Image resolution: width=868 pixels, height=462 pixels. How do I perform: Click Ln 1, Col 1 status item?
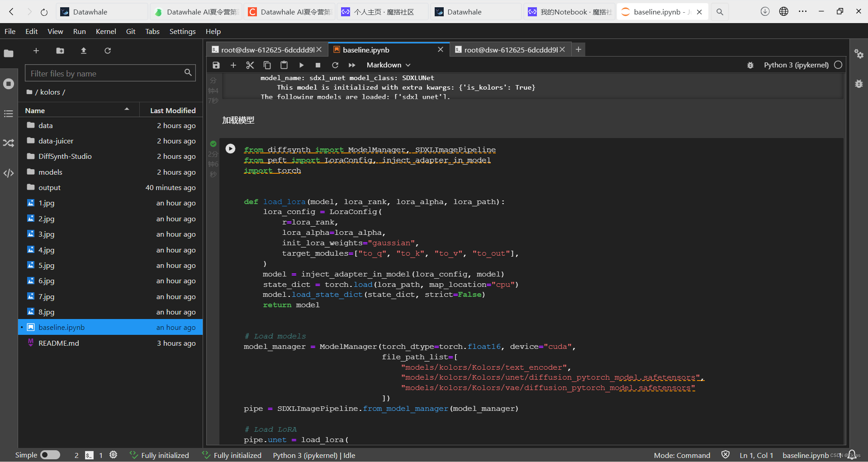point(756,455)
